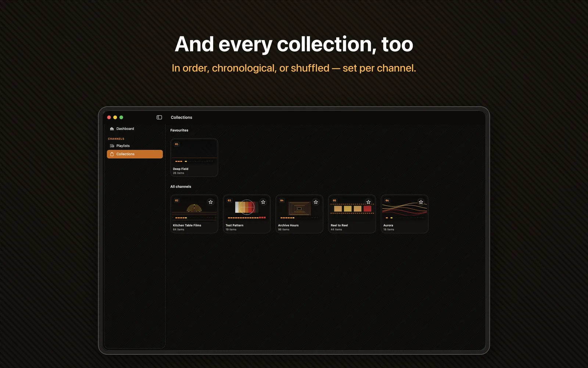Toggle the sidebar panel icon
The height and width of the screenshot is (368, 588).
tap(159, 117)
